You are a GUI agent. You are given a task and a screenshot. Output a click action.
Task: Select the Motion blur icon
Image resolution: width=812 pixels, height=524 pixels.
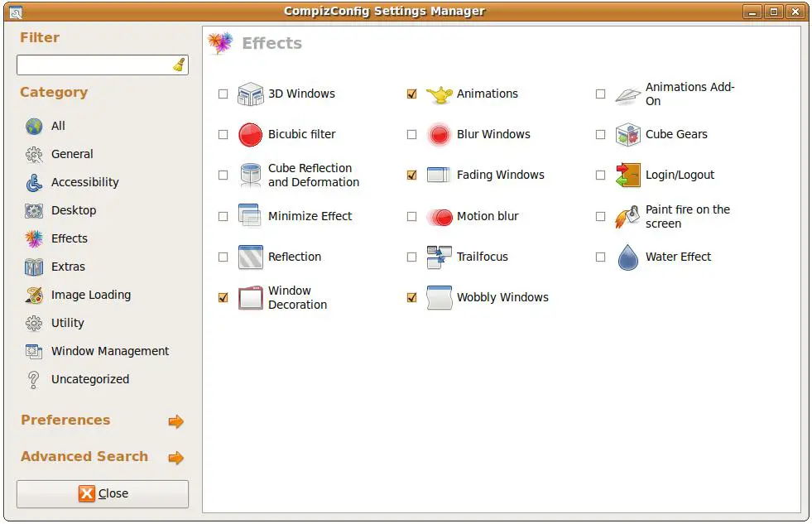439,216
